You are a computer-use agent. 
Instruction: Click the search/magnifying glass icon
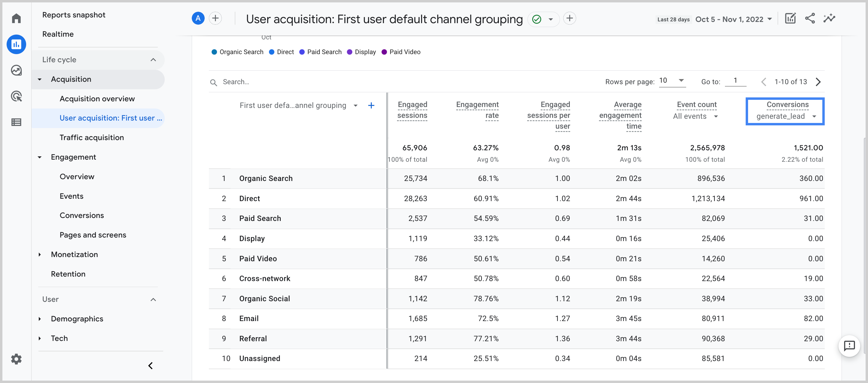214,82
